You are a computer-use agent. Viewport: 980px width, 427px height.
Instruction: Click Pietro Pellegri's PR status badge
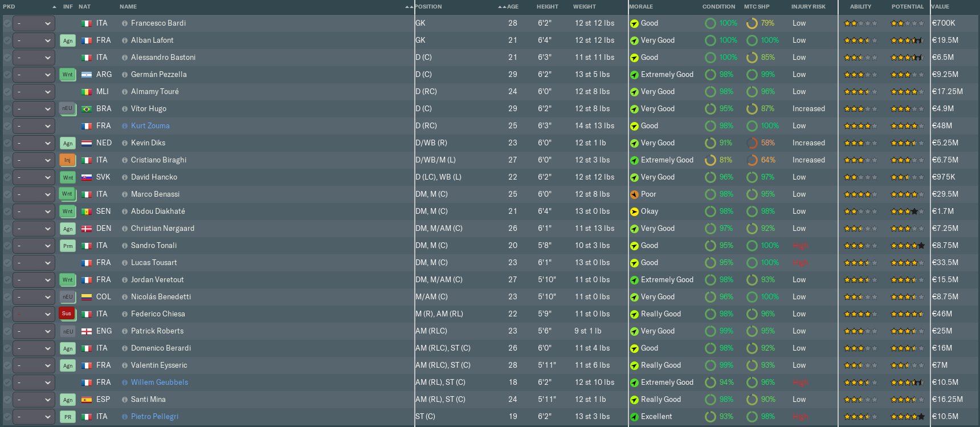click(68, 417)
